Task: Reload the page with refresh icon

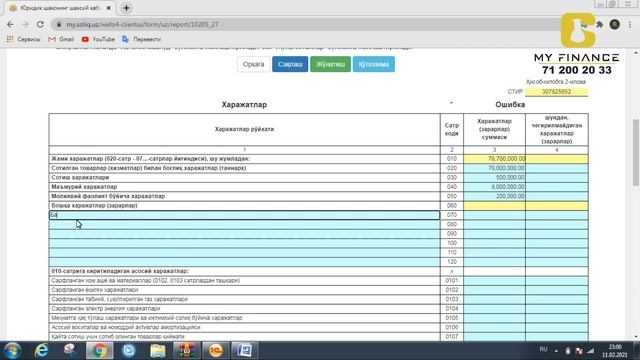Action: 40,24
